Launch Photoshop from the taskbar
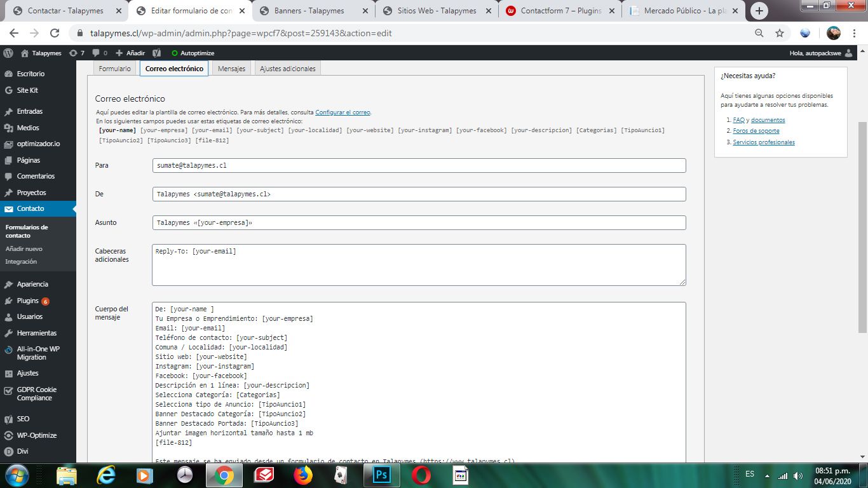 [x=382, y=475]
